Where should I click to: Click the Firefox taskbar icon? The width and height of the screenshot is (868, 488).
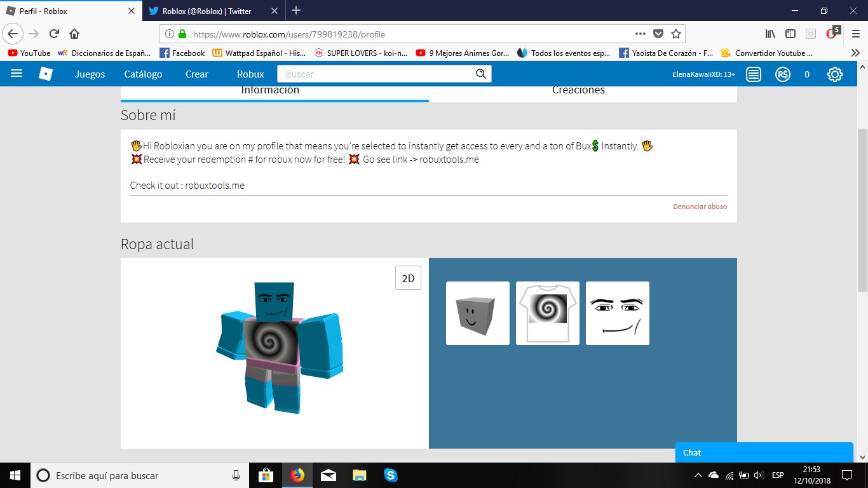point(297,475)
